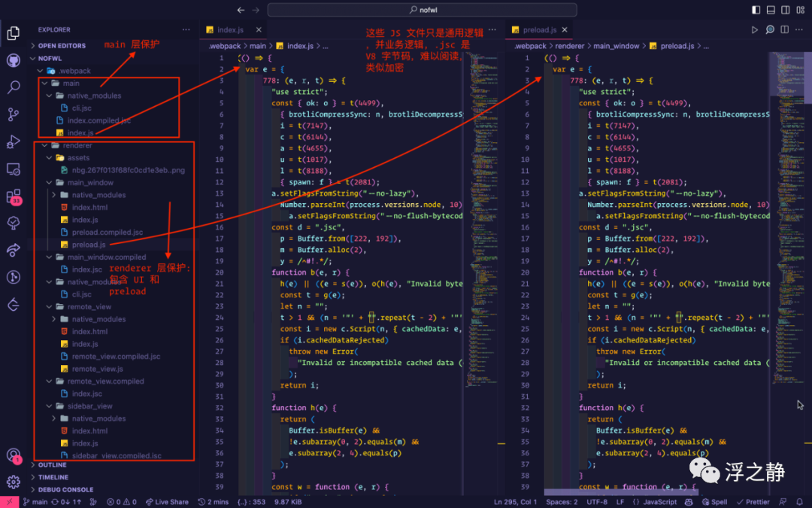Open the notifications bell in the status bar

click(x=799, y=502)
